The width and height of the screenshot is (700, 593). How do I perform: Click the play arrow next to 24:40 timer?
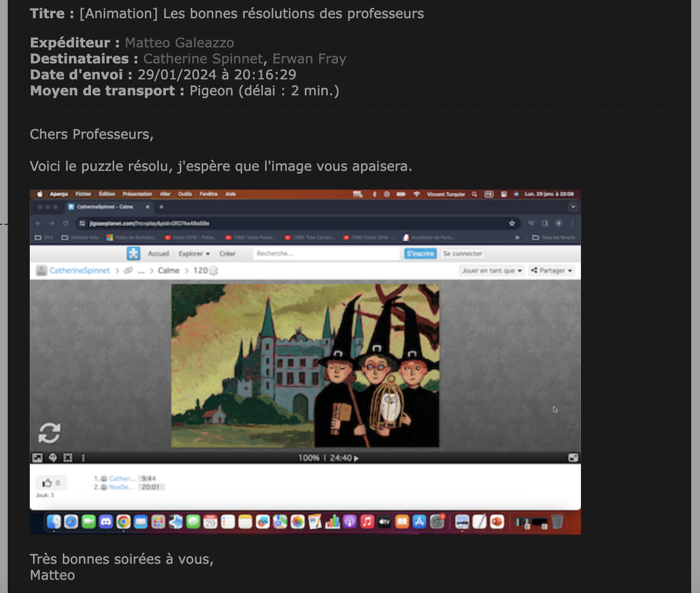pyautogui.click(x=356, y=458)
